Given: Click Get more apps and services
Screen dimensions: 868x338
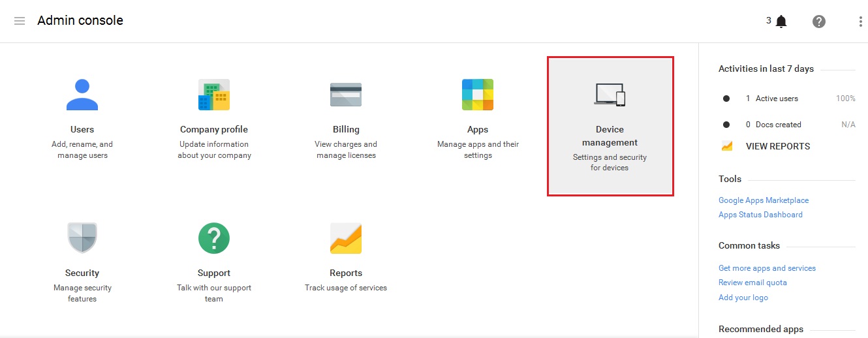Looking at the screenshot, I should point(767,268).
